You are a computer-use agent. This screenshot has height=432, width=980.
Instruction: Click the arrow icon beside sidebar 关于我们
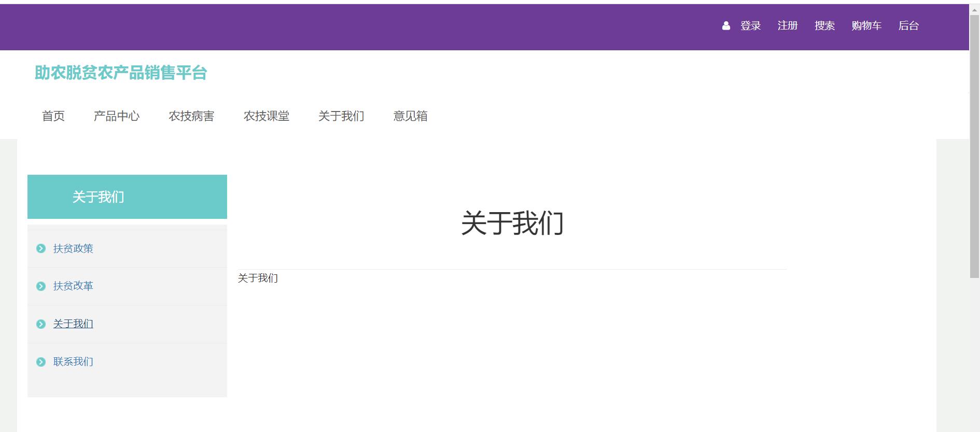(41, 324)
